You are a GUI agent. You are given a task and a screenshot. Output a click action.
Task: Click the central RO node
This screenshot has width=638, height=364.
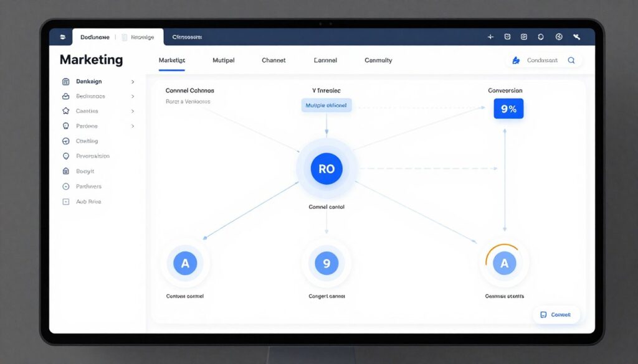pyautogui.click(x=326, y=169)
